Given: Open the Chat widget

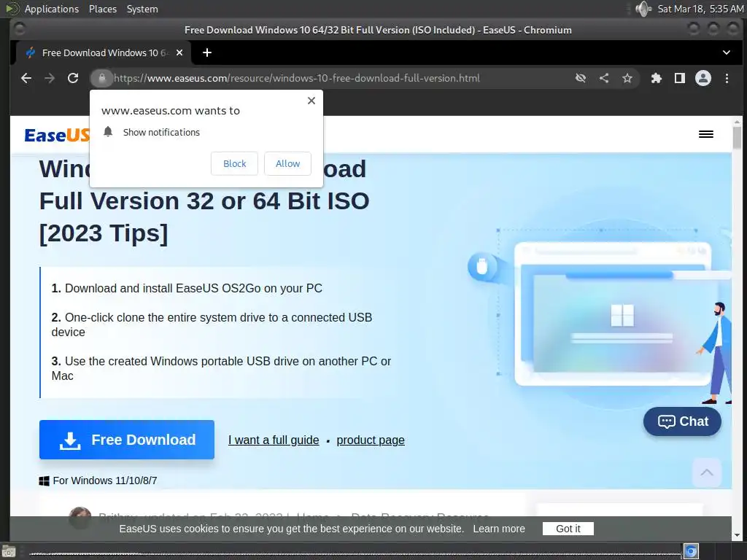Looking at the screenshot, I should pyautogui.click(x=682, y=421).
